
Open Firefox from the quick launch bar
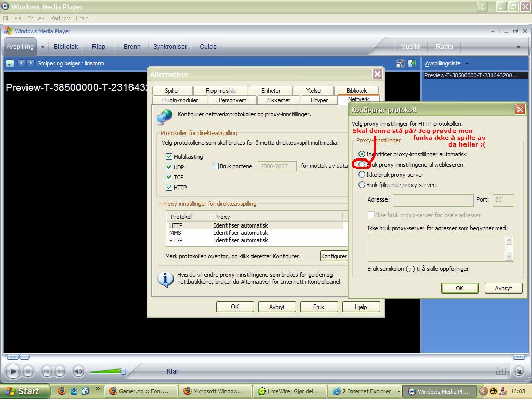pos(62,391)
